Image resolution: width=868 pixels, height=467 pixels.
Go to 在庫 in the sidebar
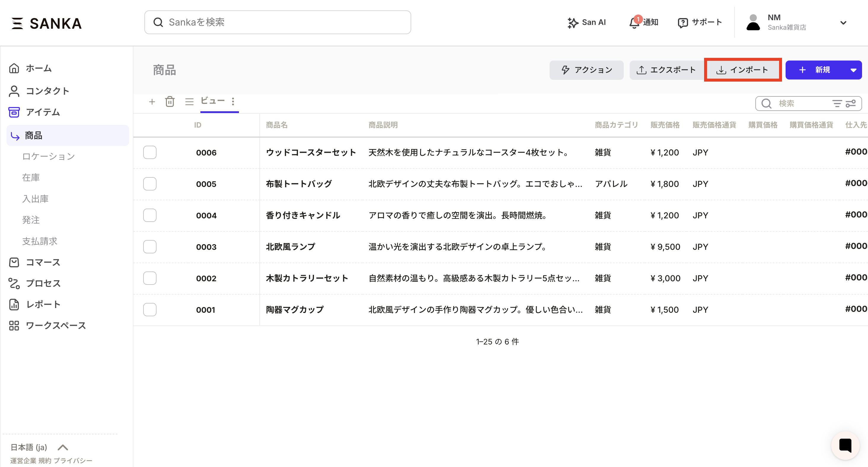pos(31,177)
